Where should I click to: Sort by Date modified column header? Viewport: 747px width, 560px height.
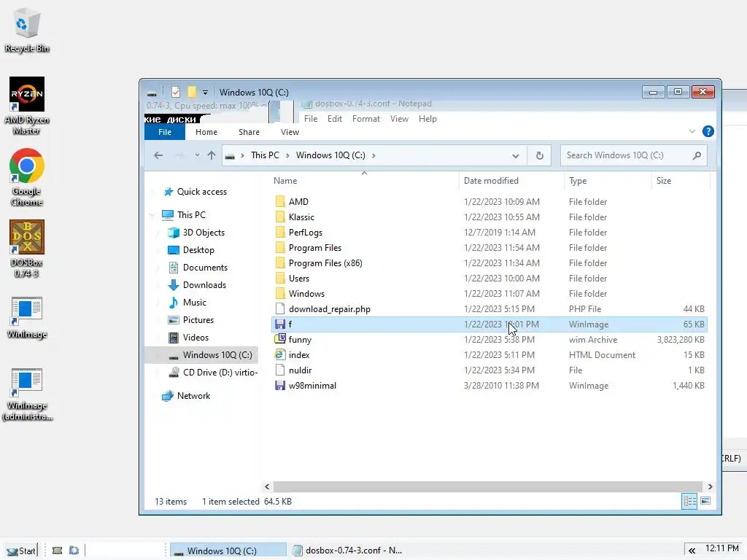(x=511, y=181)
